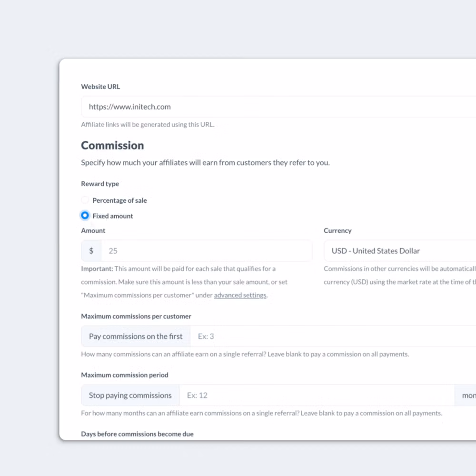
Task: Click the dollar sign prefix of Amount
Action: (91, 251)
